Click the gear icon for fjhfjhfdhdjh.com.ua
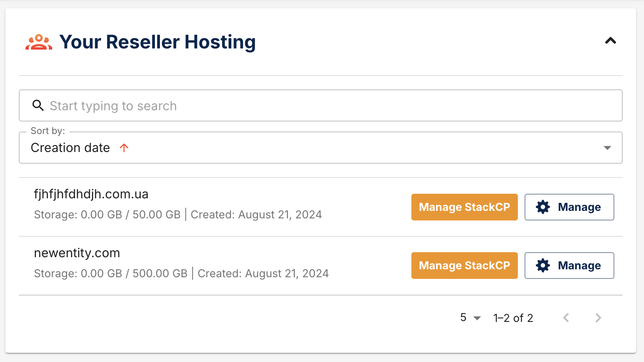 pos(543,207)
